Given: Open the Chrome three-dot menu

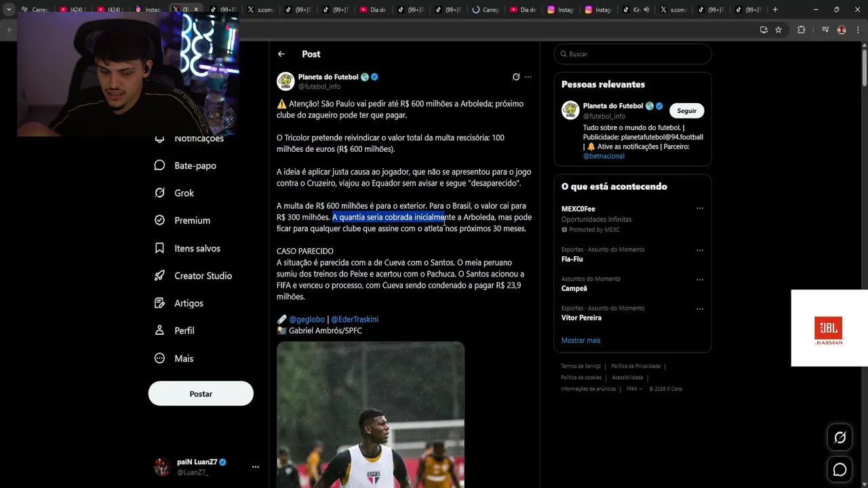Looking at the screenshot, I should tap(858, 30).
